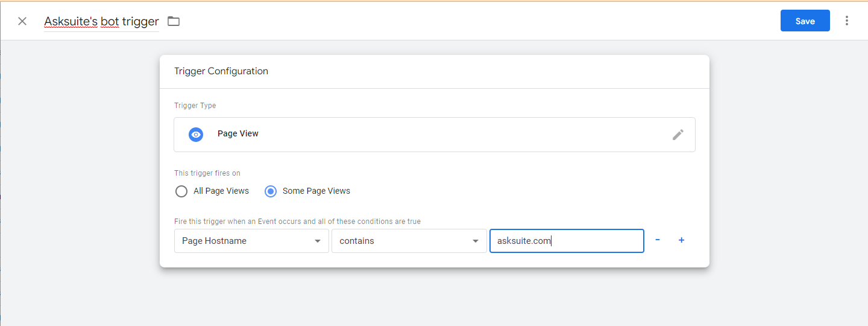Click the Fire this trigger conditions text
Viewport: 868px width, 326px height.
(298, 222)
